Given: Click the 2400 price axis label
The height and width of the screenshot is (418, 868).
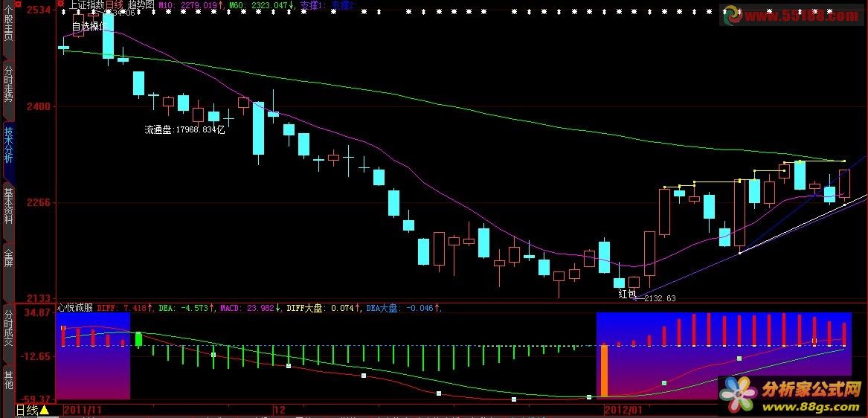Looking at the screenshot, I should point(37,106).
